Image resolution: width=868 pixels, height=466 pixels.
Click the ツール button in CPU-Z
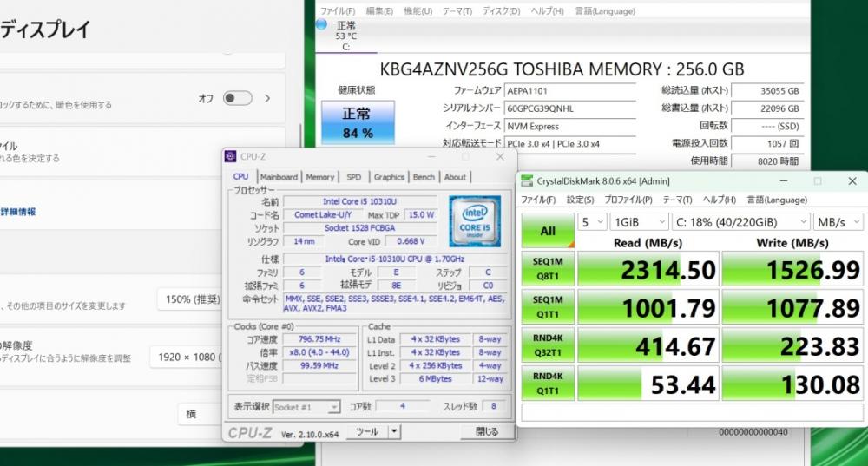(367, 431)
